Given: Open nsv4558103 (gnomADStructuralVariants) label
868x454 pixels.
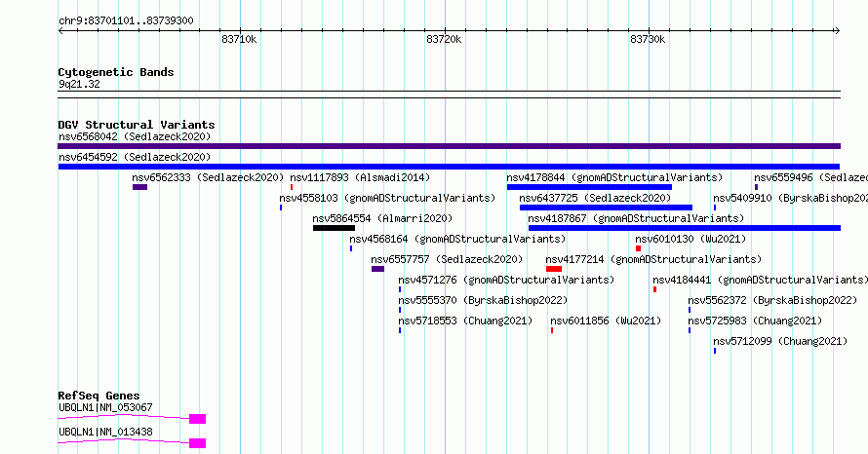Looking at the screenshot, I should pos(387,198).
